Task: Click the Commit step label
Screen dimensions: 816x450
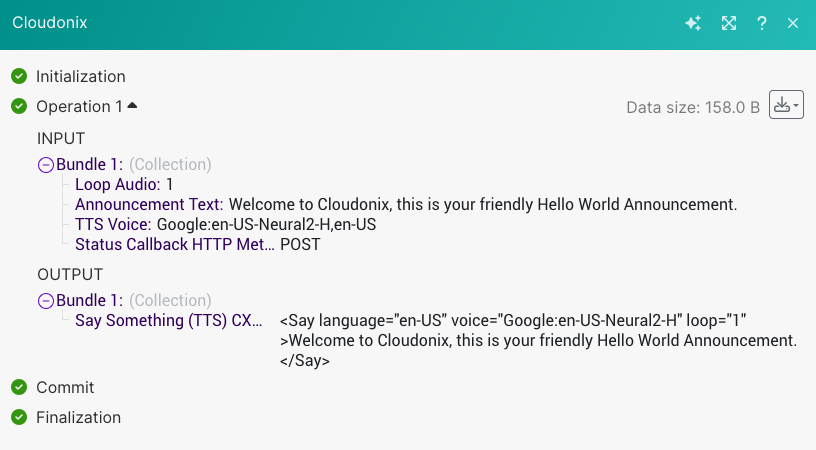Action: (x=65, y=387)
